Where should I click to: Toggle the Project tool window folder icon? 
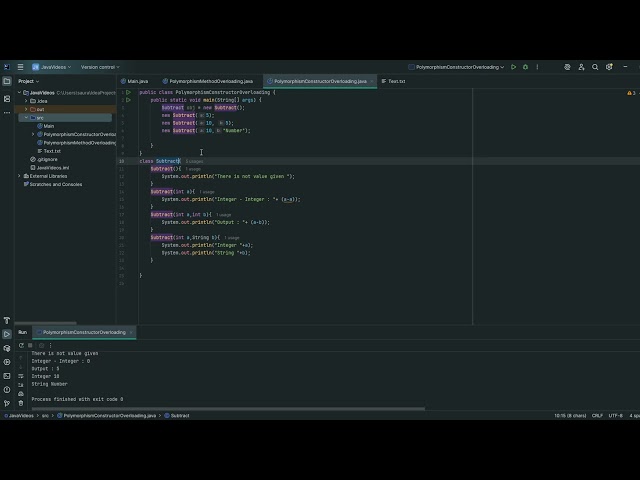tap(7, 81)
